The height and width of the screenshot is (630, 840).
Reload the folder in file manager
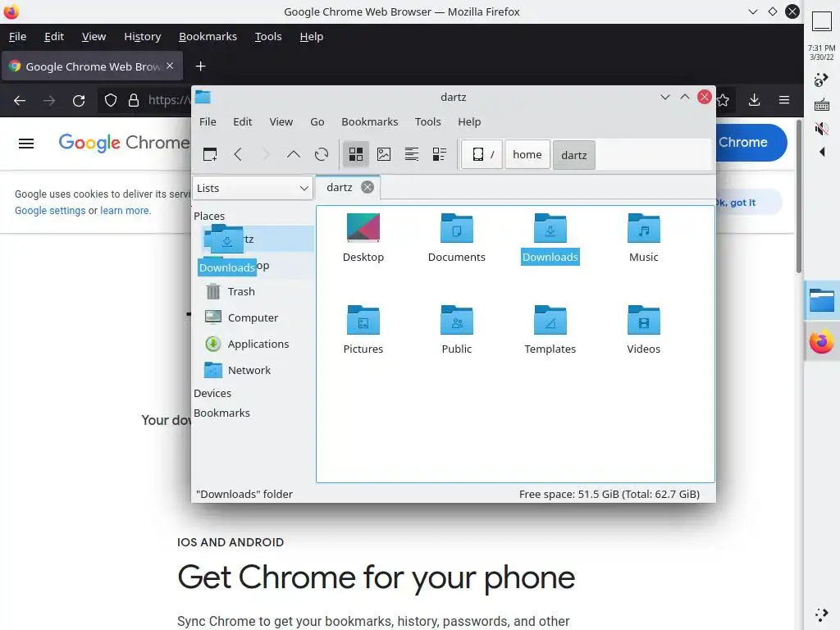pyautogui.click(x=322, y=155)
